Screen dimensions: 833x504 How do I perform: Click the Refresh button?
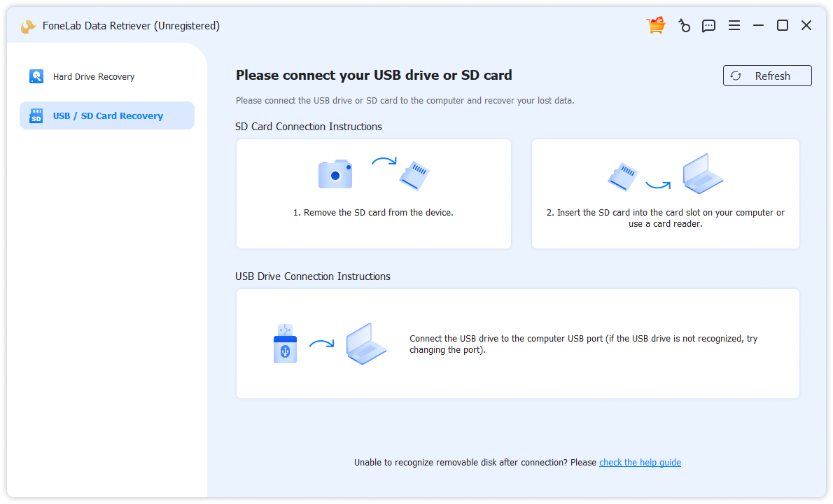point(767,75)
